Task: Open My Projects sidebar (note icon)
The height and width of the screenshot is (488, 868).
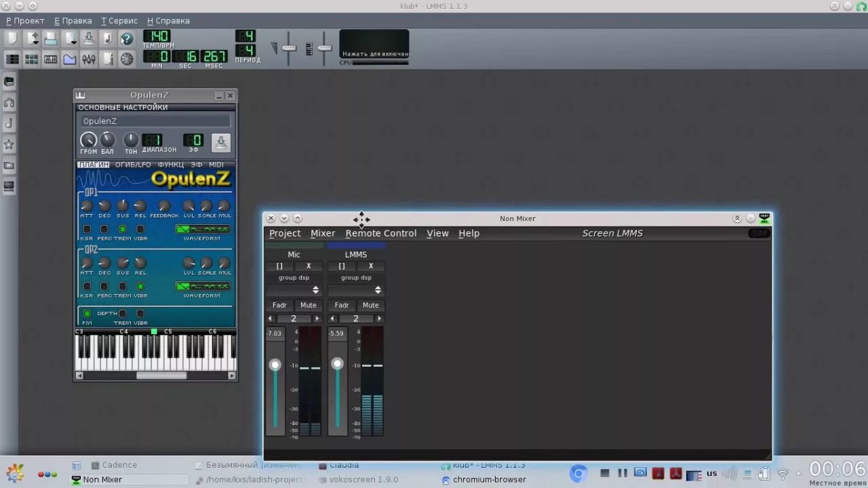Action: pos(9,123)
